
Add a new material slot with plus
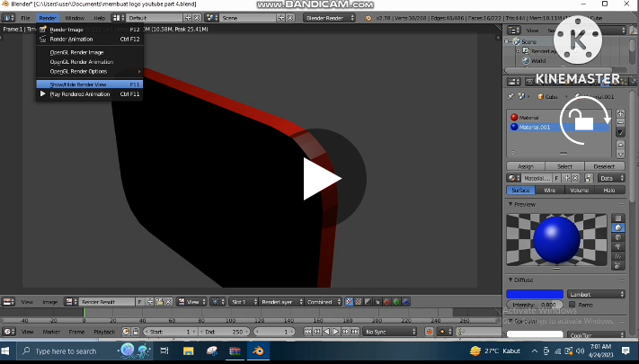pyautogui.click(x=620, y=113)
